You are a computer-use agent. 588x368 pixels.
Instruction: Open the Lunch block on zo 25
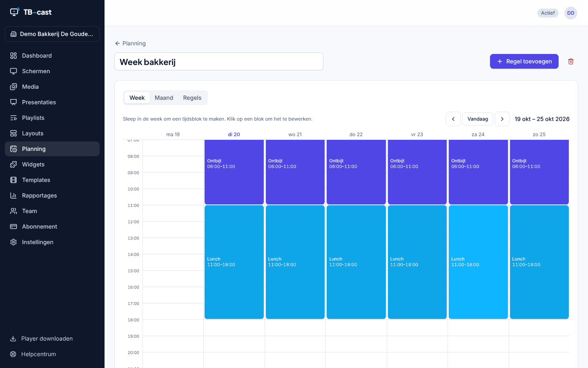539,262
